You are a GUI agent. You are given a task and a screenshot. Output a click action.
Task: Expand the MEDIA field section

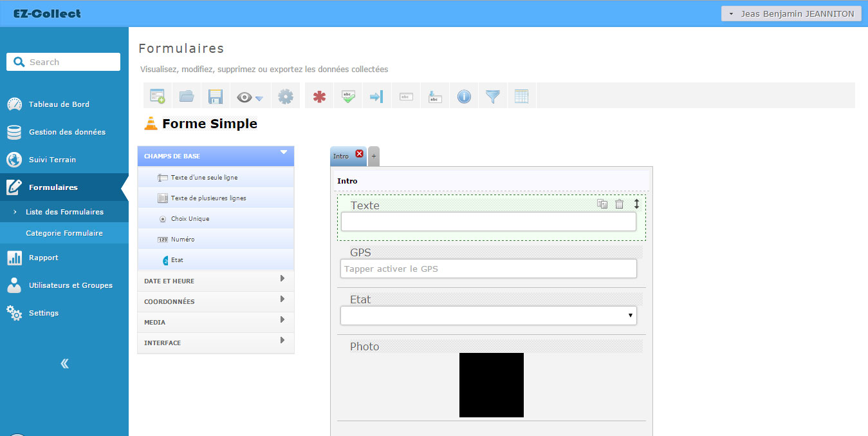click(216, 322)
